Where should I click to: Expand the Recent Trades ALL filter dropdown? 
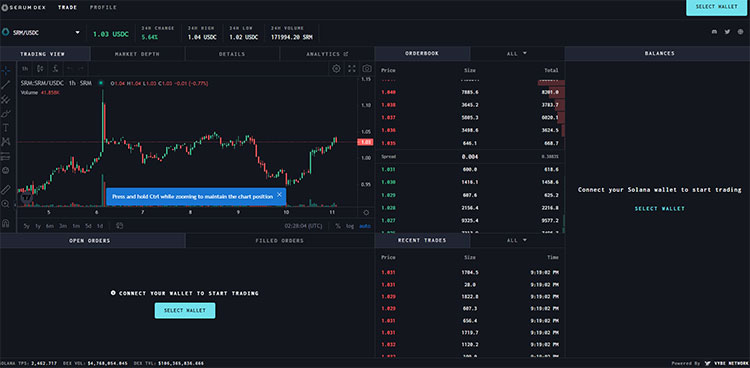[x=517, y=240]
